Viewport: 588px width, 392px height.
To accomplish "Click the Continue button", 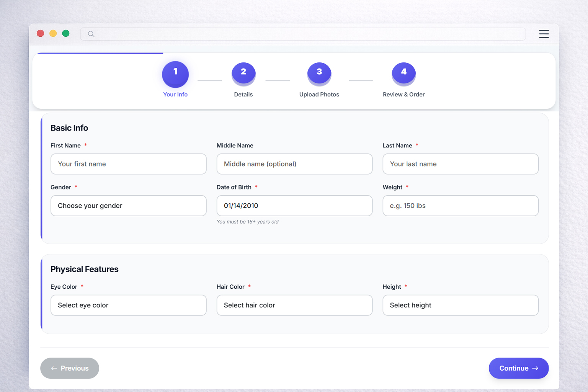I will 518,368.
